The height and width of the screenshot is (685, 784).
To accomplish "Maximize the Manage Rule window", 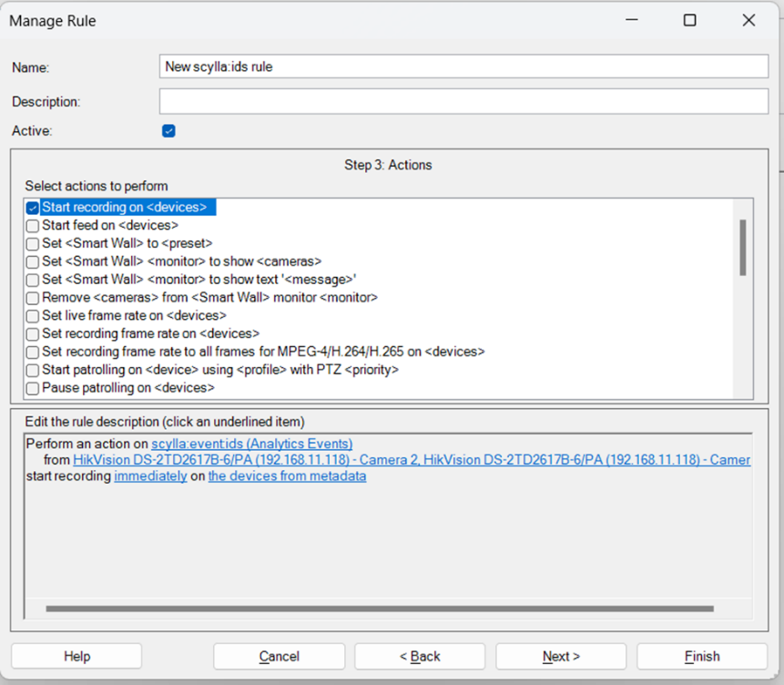I will (689, 20).
